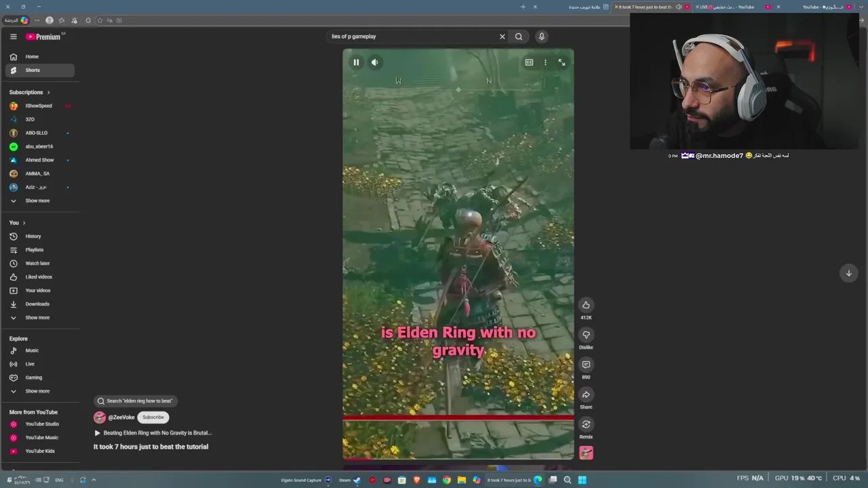Open the abu_abeer16 subscription channel

(x=40, y=146)
